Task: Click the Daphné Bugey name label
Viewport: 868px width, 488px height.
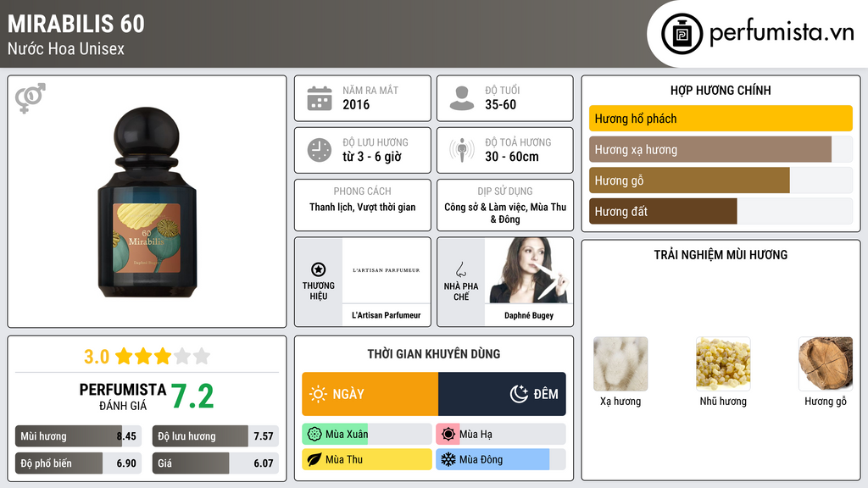Action: pyautogui.click(x=529, y=315)
